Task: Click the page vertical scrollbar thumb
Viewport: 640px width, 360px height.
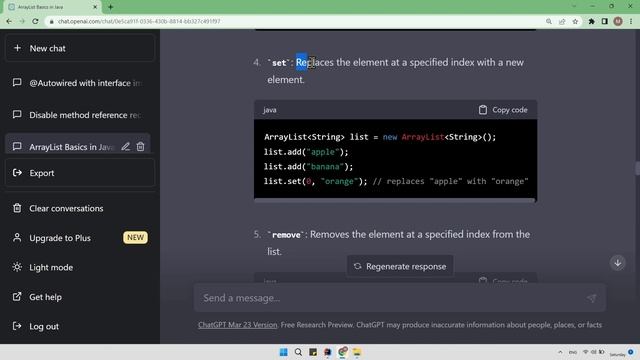Action: tap(637, 168)
